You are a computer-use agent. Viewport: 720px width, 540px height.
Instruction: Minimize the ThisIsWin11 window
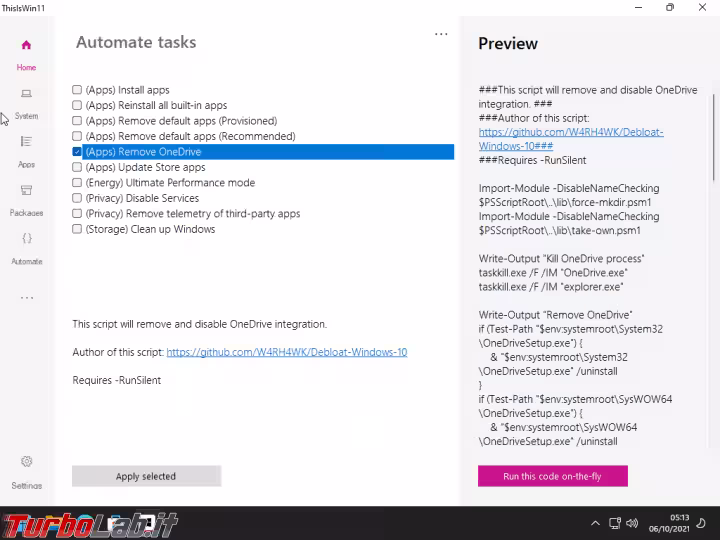(638, 7)
